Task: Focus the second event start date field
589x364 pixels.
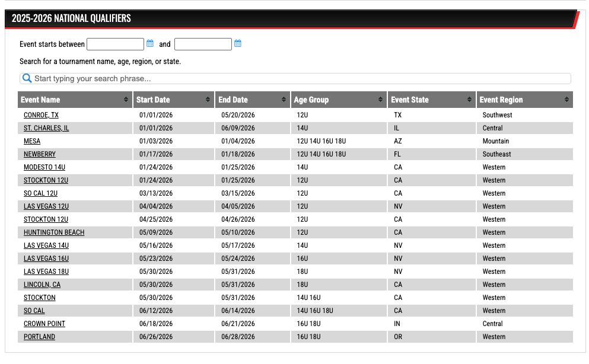Action: click(x=203, y=44)
